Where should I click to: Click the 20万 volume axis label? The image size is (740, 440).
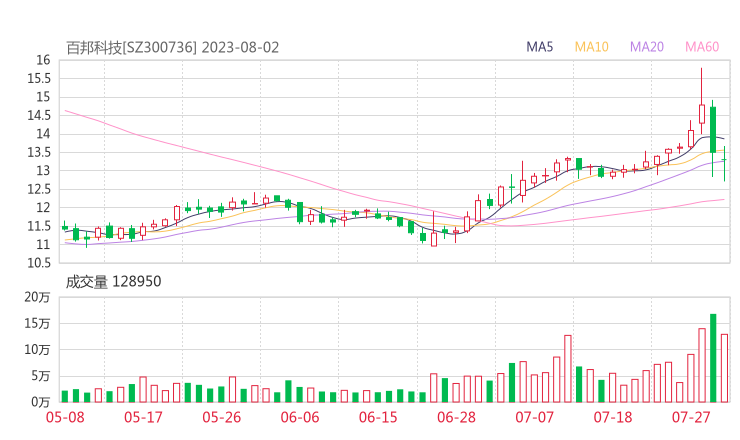37,297
